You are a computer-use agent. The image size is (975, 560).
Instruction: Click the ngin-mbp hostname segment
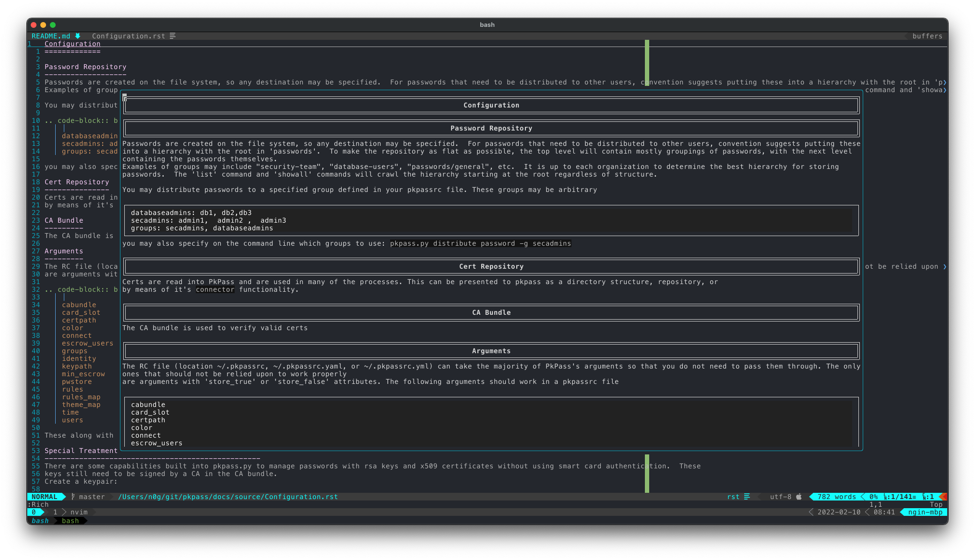click(x=925, y=512)
